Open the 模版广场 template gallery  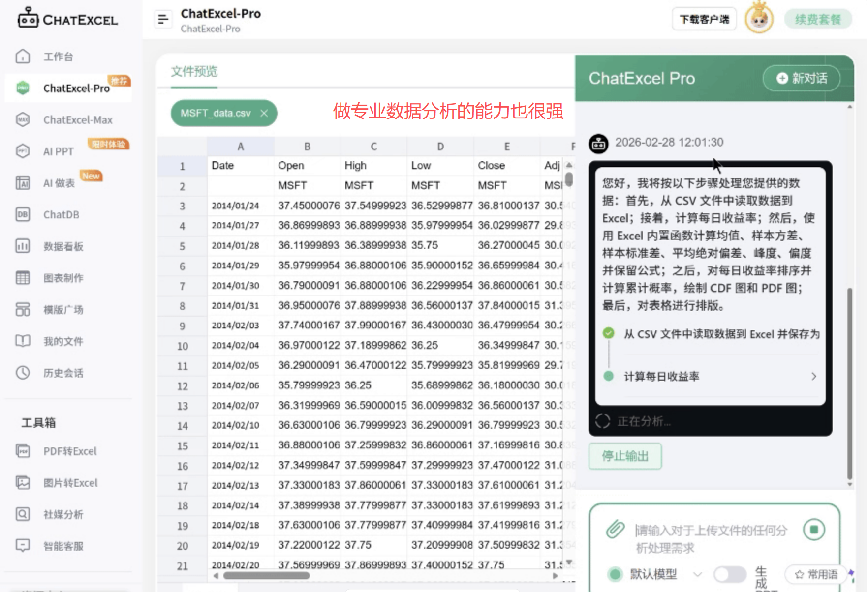click(62, 309)
